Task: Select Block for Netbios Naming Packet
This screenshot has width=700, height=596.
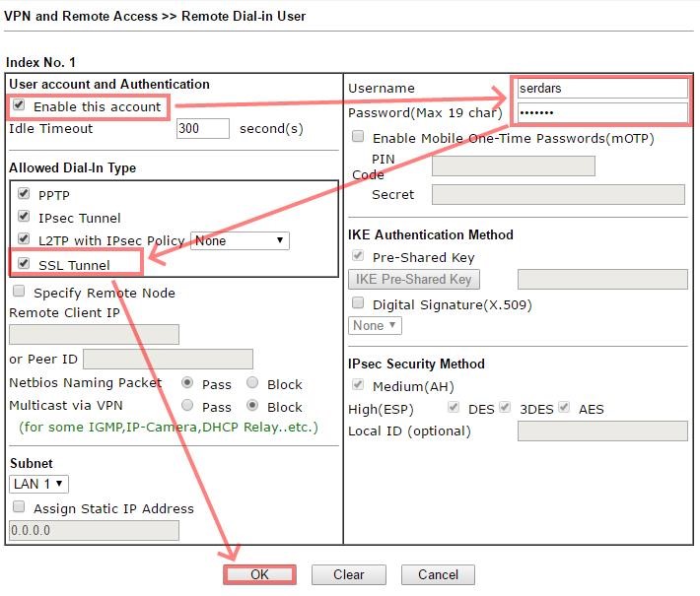Action: click(252, 383)
